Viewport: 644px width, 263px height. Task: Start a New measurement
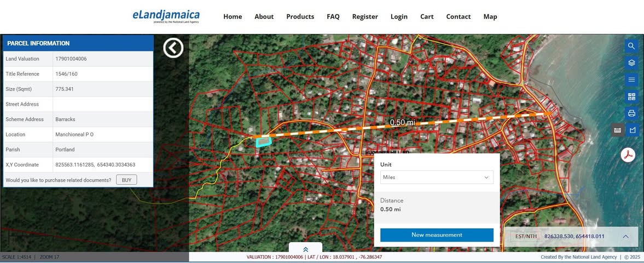(x=437, y=235)
